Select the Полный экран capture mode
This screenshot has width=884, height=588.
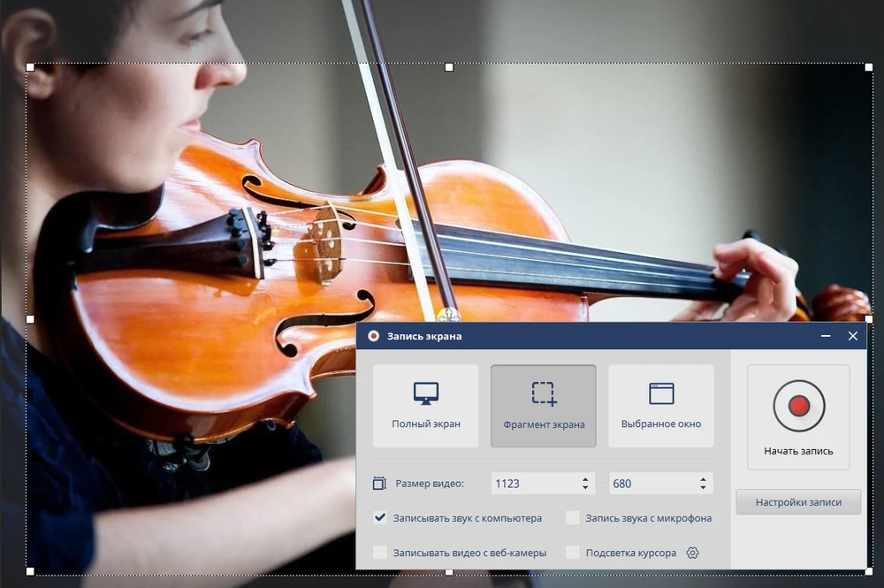425,406
